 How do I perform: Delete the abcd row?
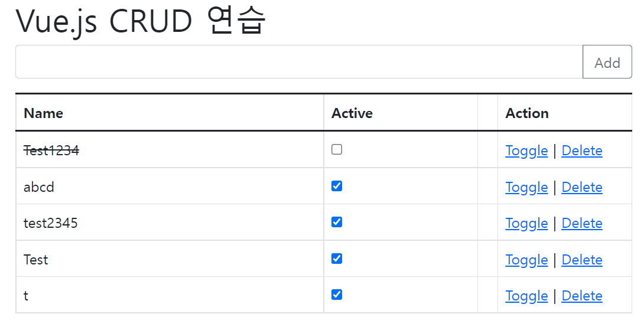coord(582,188)
